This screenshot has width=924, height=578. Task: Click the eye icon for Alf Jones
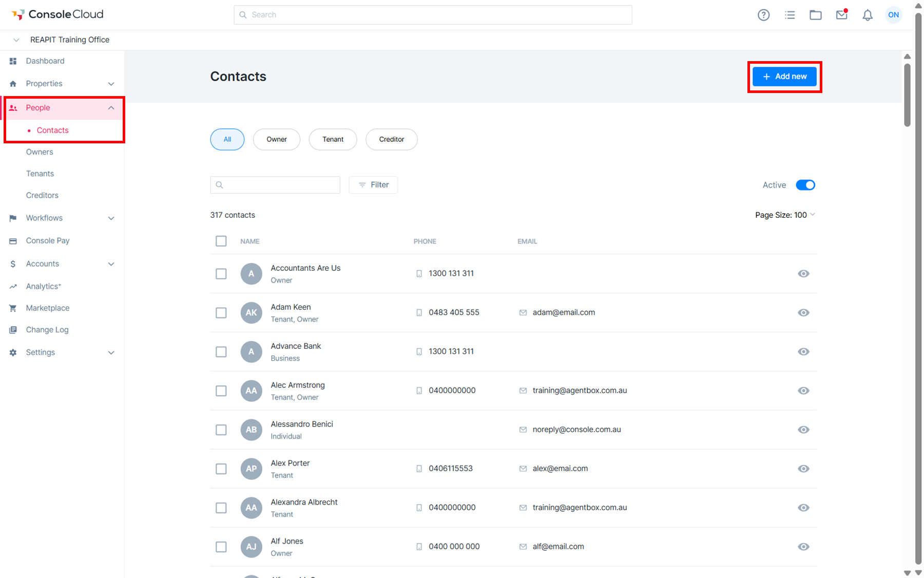coord(803,547)
